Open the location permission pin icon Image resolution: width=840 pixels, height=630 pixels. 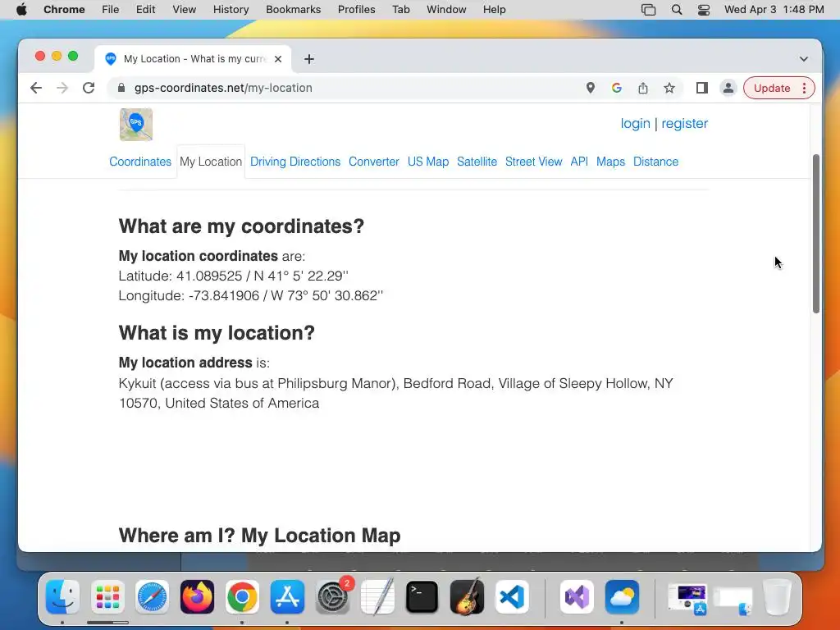click(x=591, y=88)
